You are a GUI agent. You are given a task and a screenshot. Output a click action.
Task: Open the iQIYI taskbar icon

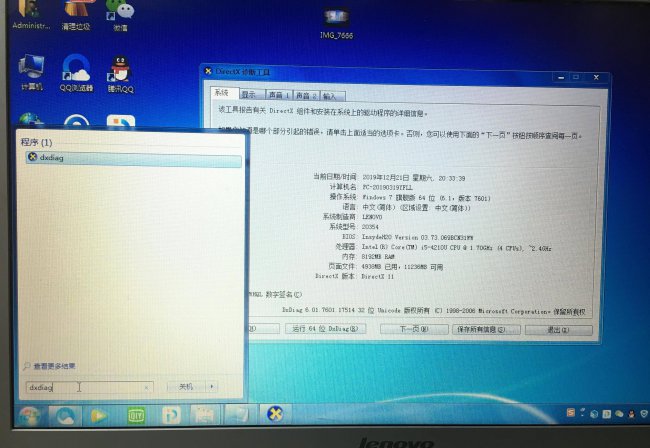pos(135,415)
